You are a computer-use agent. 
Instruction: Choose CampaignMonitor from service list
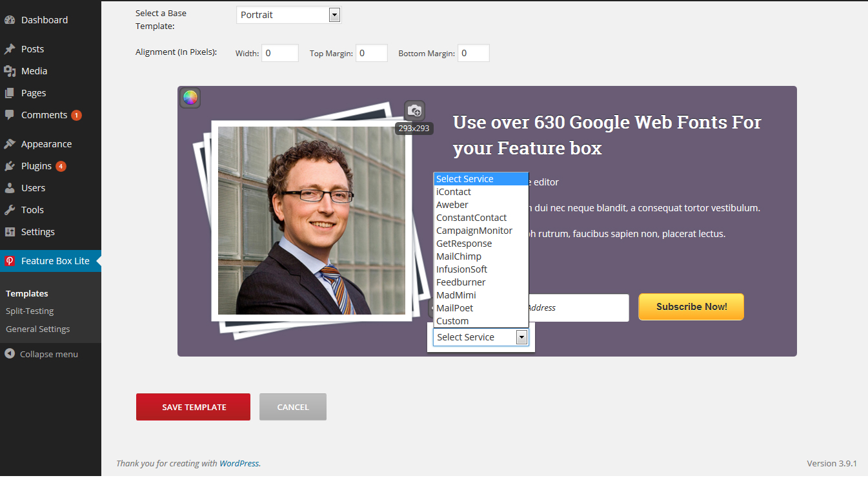(x=481, y=231)
